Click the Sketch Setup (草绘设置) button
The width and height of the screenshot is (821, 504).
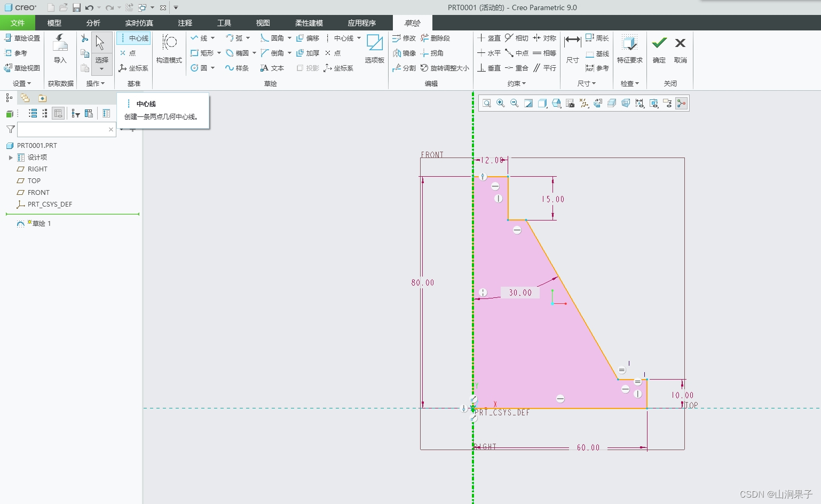tap(22, 38)
